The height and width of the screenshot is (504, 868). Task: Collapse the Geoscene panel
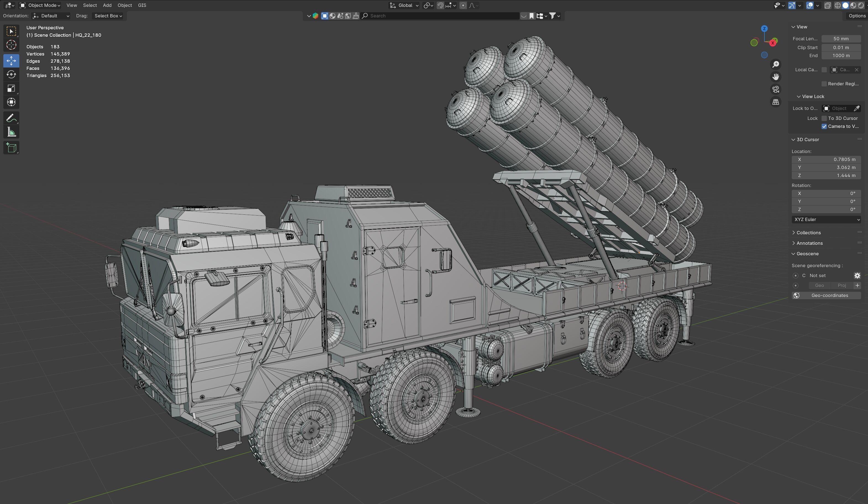click(805, 254)
